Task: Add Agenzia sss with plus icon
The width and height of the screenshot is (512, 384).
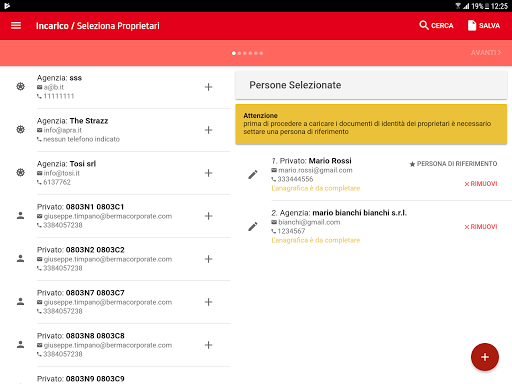Action: [209, 87]
